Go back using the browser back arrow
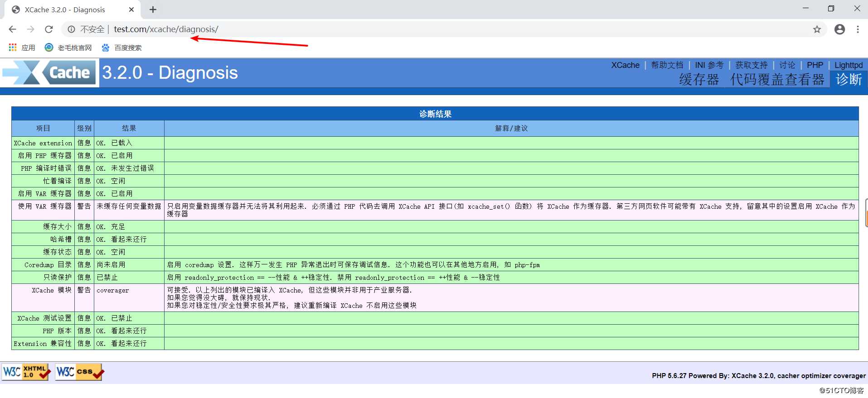 tap(12, 29)
